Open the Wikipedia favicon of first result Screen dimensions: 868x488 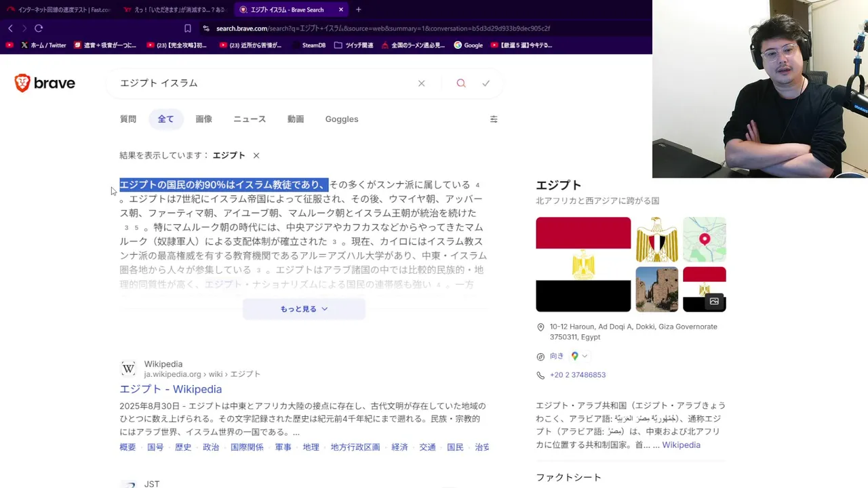coord(128,369)
